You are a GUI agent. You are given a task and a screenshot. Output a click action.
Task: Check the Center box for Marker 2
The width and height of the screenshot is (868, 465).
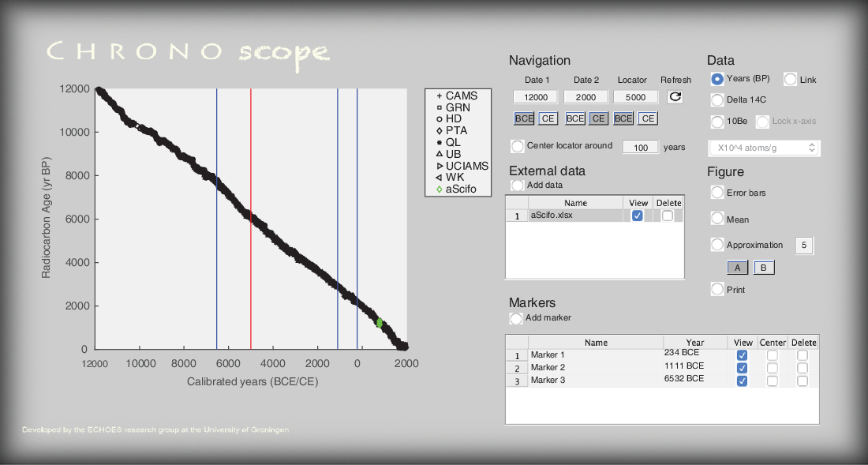(x=772, y=368)
